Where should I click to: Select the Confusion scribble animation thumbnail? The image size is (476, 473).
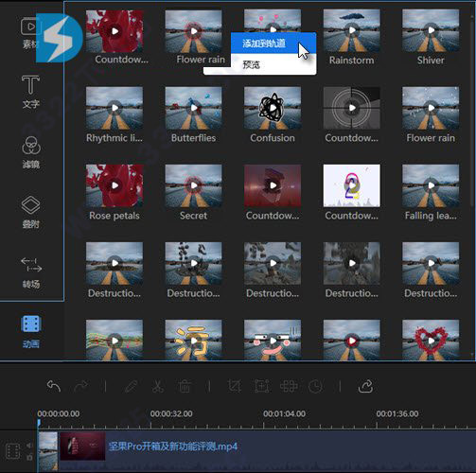273,108
